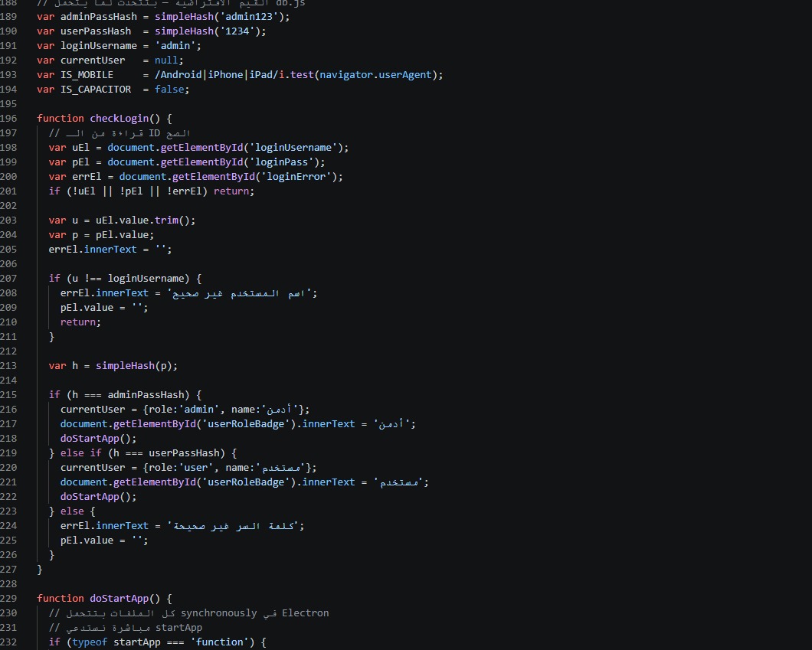Click the variable adminPassHash on line 189

pos(98,17)
